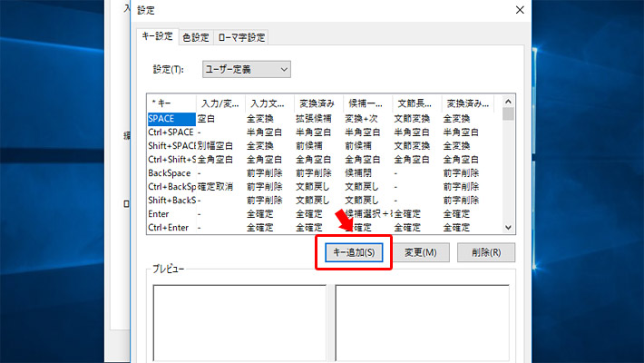
Task: Click the キー追加(S) button
Action: 353,251
